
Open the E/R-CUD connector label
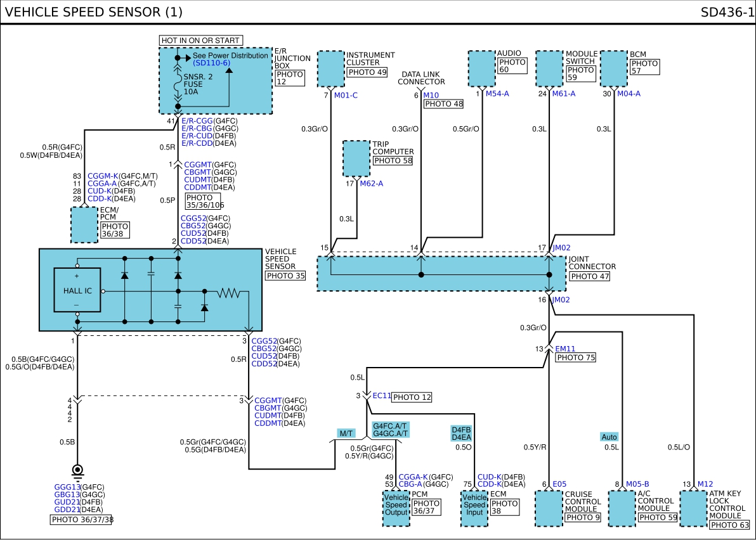pyautogui.click(x=197, y=136)
